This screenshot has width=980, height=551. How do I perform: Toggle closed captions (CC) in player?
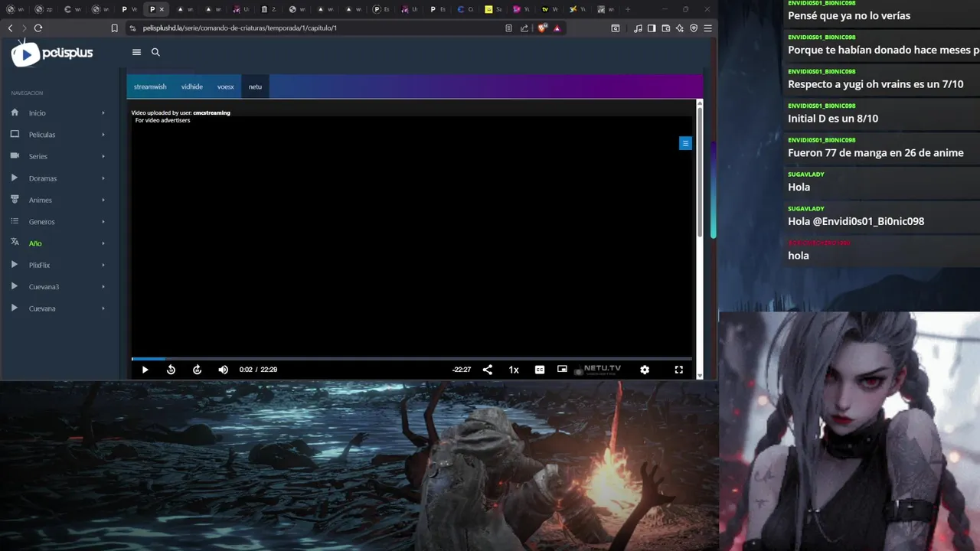tap(540, 370)
